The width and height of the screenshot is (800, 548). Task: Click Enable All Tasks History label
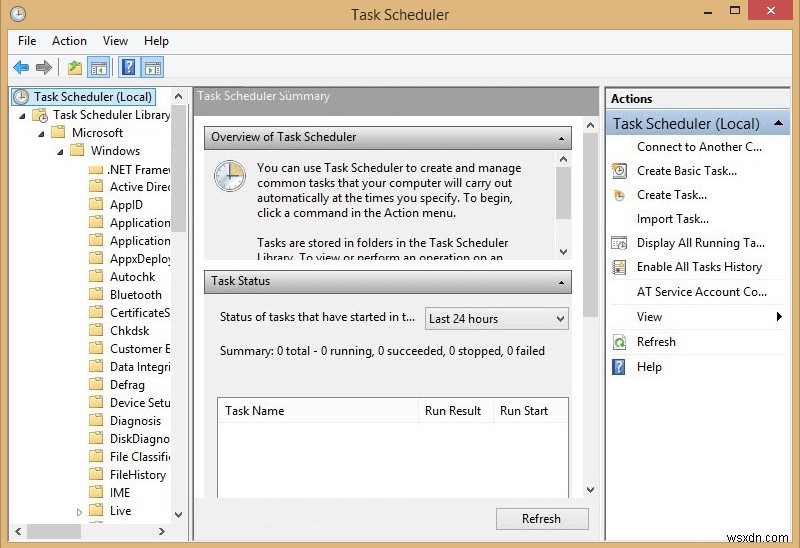coord(699,267)
